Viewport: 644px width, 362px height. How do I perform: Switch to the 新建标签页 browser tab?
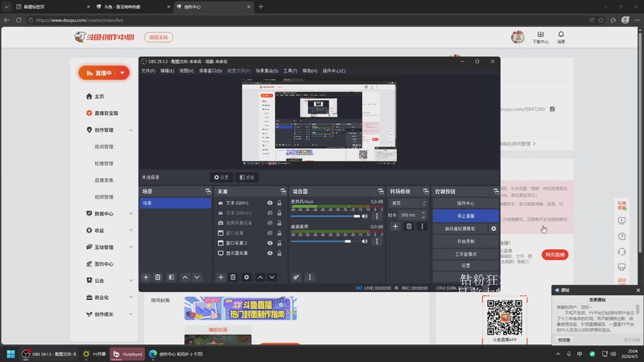click(x=52, y=7)
